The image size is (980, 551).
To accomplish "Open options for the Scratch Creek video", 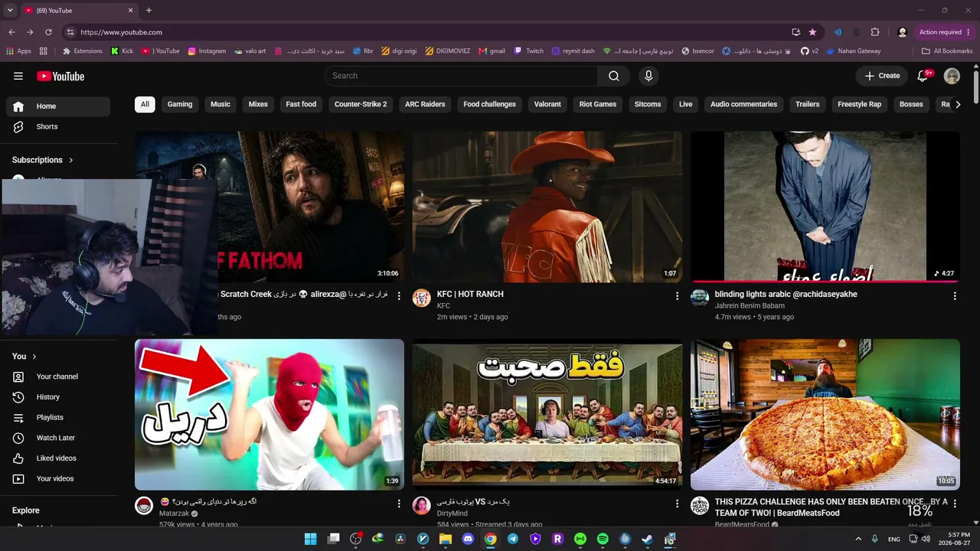I will coord(399,296).
